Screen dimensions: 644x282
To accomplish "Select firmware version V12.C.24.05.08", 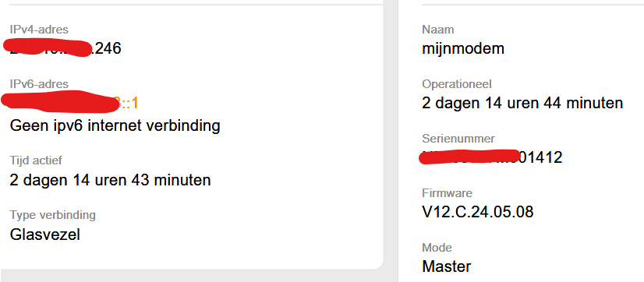I will click(478, 212).
